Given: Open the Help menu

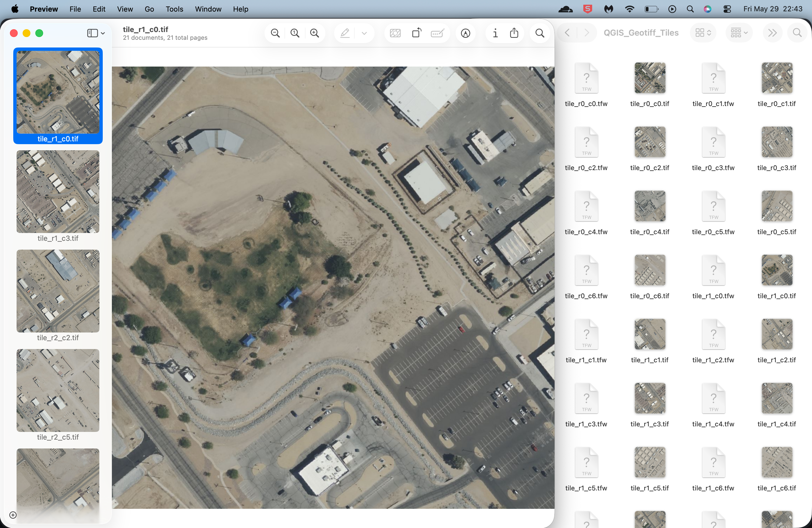Looking at the screenshot, I should coord(241,9).
